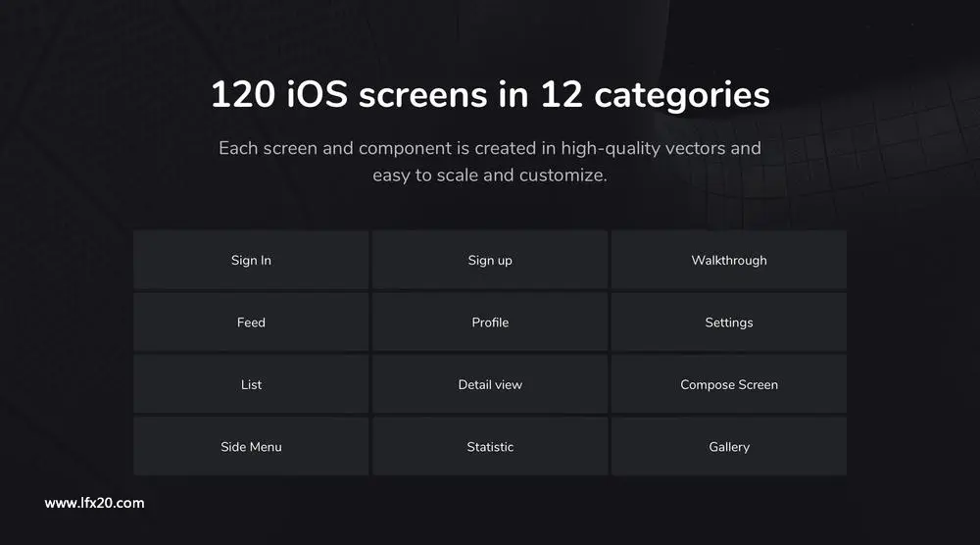This screenshot has height=545, width=980.
Task: Click the www.lfx20.com website link
Action: [94, 503]
